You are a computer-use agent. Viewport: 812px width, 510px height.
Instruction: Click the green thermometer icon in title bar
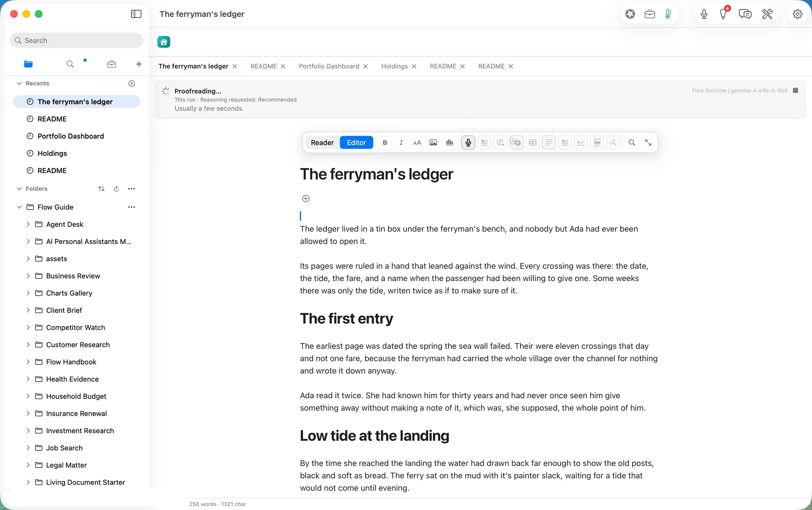[668, 14]
